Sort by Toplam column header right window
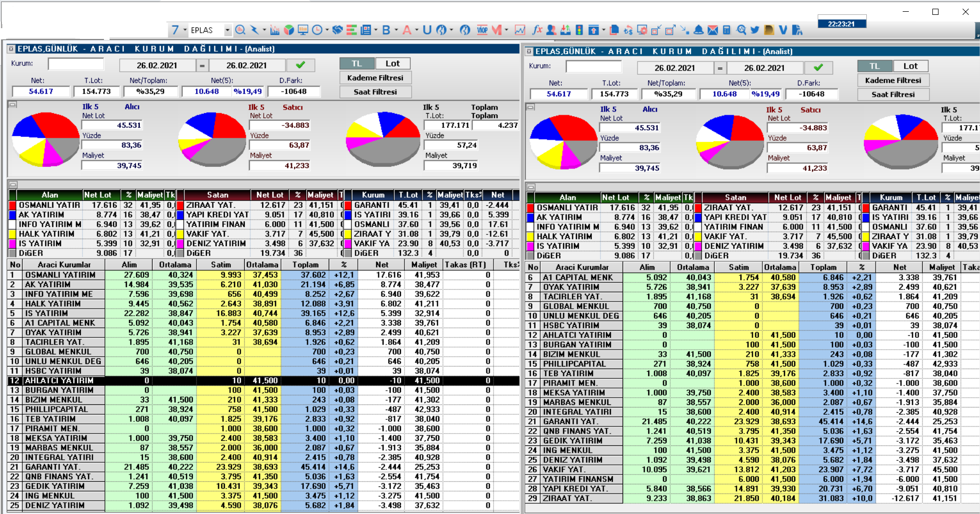 coord(823,267)
